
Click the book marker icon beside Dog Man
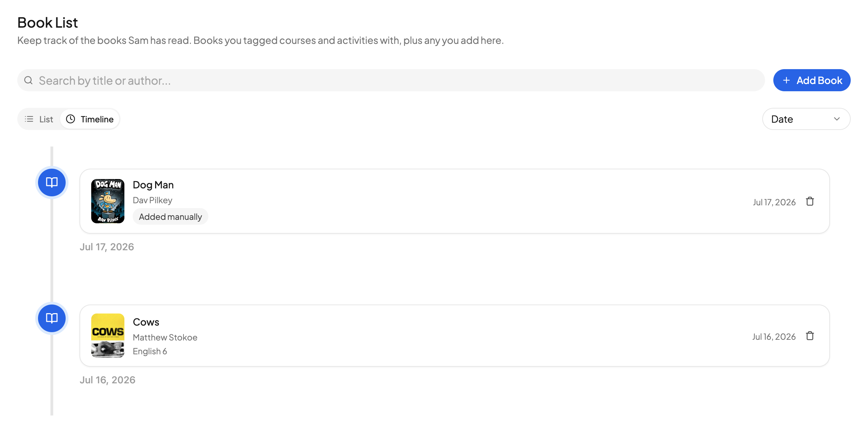tap(52, 183)
